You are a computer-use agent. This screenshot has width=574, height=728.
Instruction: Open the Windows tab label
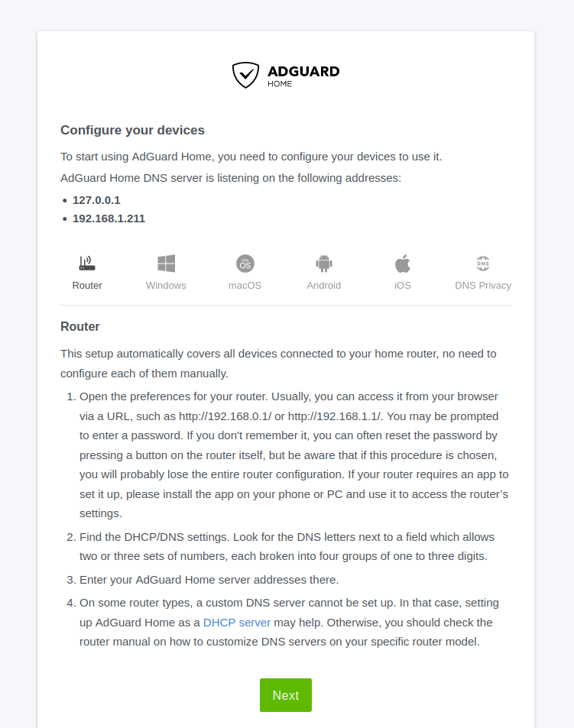[166, 286]
